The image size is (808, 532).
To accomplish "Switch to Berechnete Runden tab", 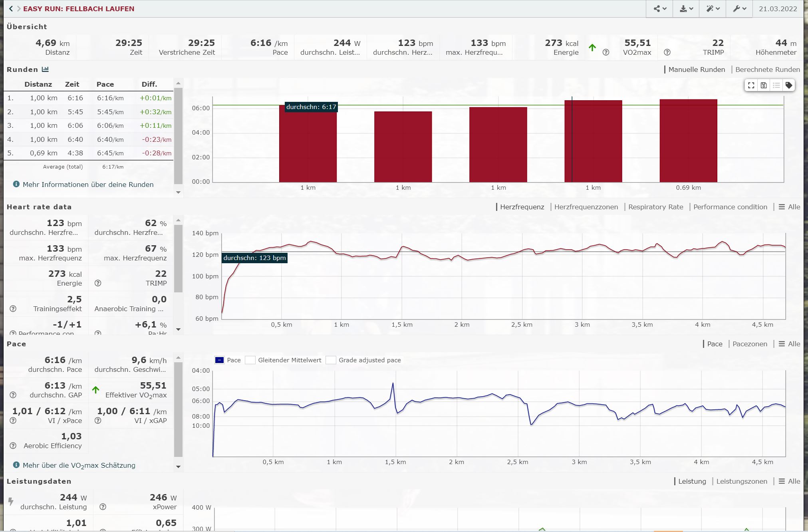I will (x=767, y=69).
